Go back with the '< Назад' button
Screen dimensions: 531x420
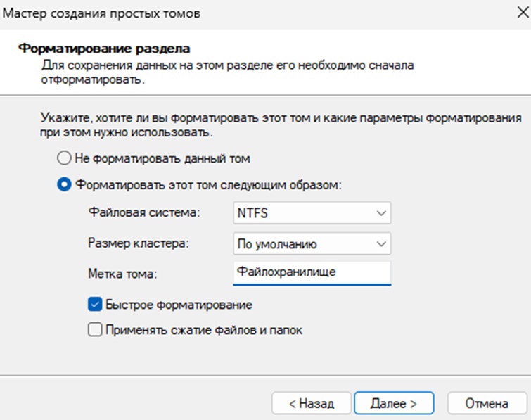tap(312, 403)
